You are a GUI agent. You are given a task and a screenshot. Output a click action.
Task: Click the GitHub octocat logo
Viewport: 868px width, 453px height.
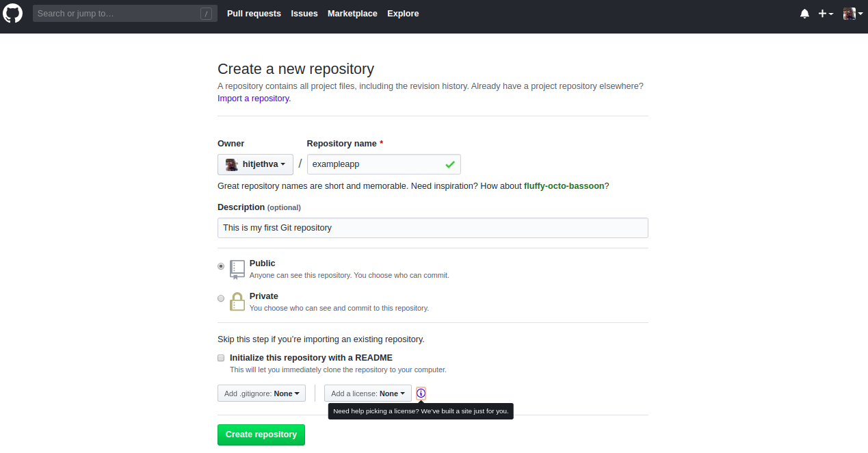[x=13, y=14]
